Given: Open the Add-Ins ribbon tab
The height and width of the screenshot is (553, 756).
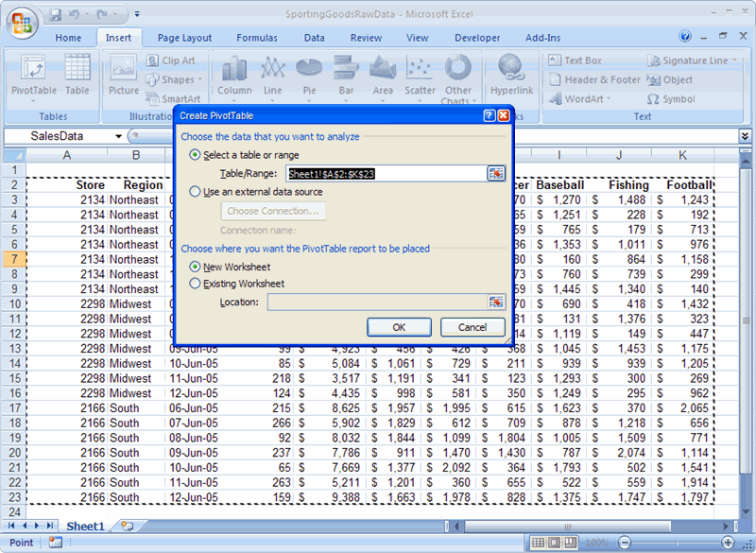Looking at the screenshot, I should (542, 38).
